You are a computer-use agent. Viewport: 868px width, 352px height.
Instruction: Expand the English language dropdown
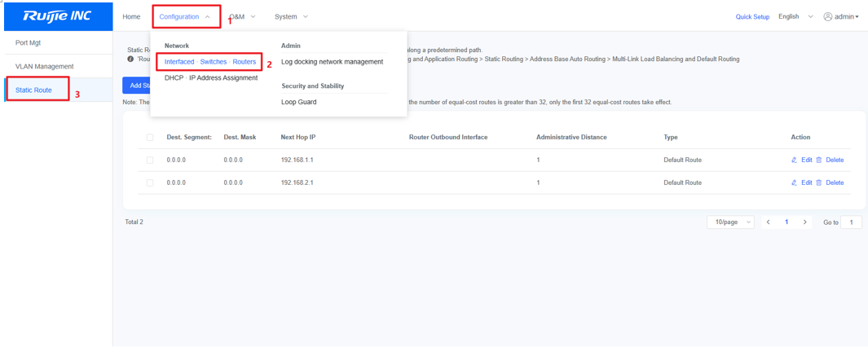[x=796, y=16]
